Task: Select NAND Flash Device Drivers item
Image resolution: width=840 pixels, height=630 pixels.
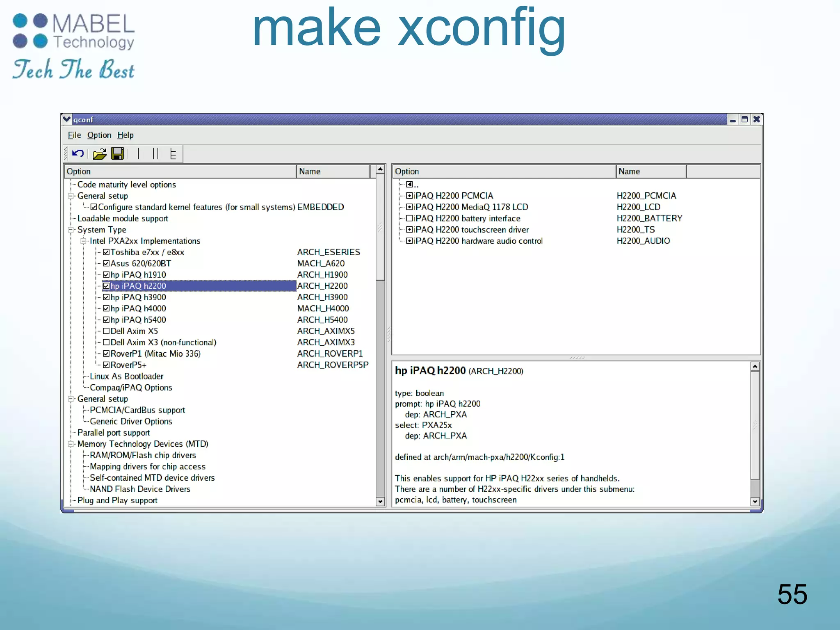Action: (x=140, y=489)
